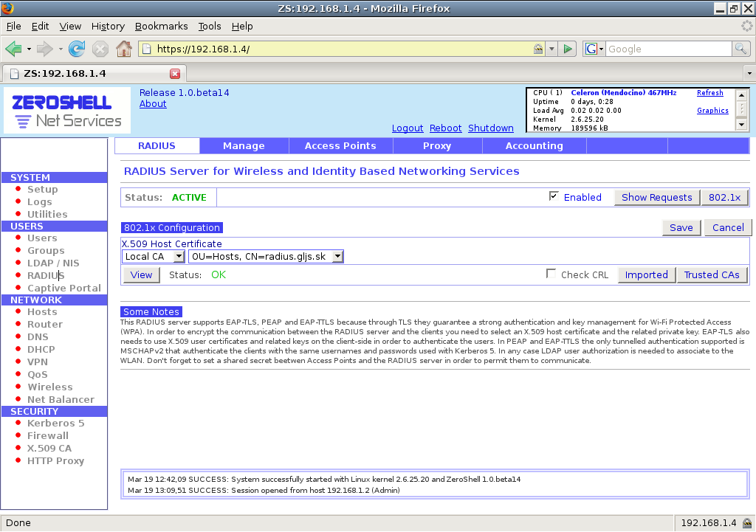Open the forward history dropdown arrow
Image resolution: width=756 pixels, height=532 pixels.
[61, 49]
